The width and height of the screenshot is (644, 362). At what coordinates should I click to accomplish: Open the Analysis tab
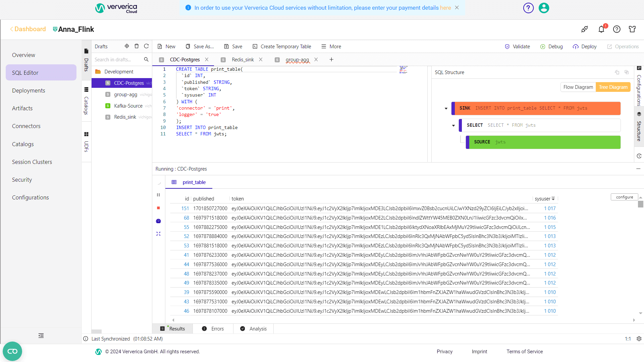(x=254, y=328)
